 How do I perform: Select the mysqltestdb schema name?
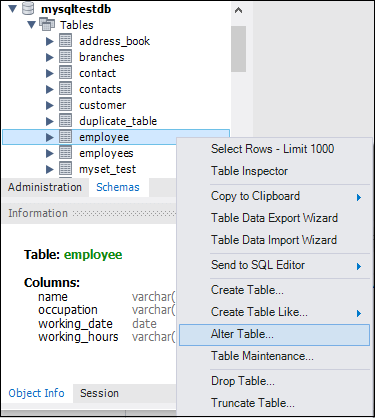pos(76,9)
